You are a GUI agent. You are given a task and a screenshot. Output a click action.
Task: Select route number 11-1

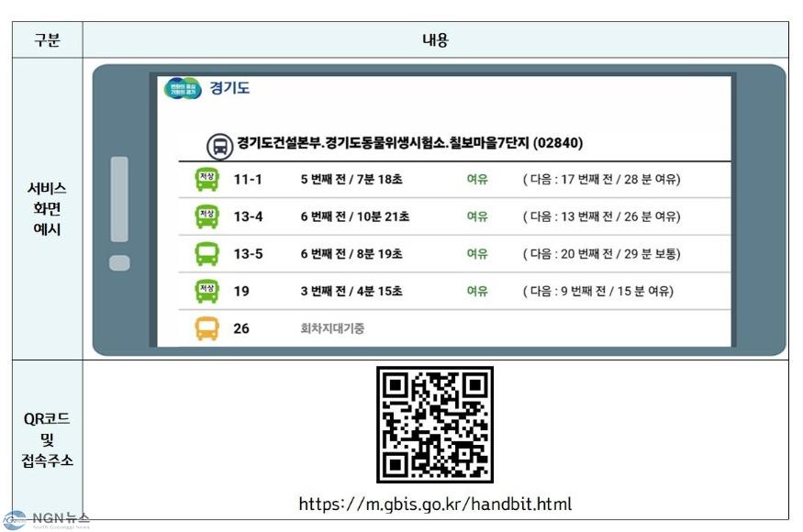pos(248,179)
